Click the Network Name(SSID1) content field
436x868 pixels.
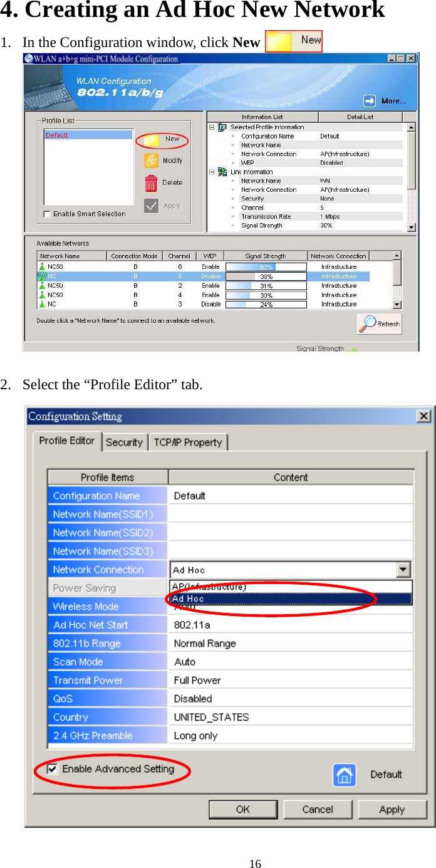coord(291,514)
